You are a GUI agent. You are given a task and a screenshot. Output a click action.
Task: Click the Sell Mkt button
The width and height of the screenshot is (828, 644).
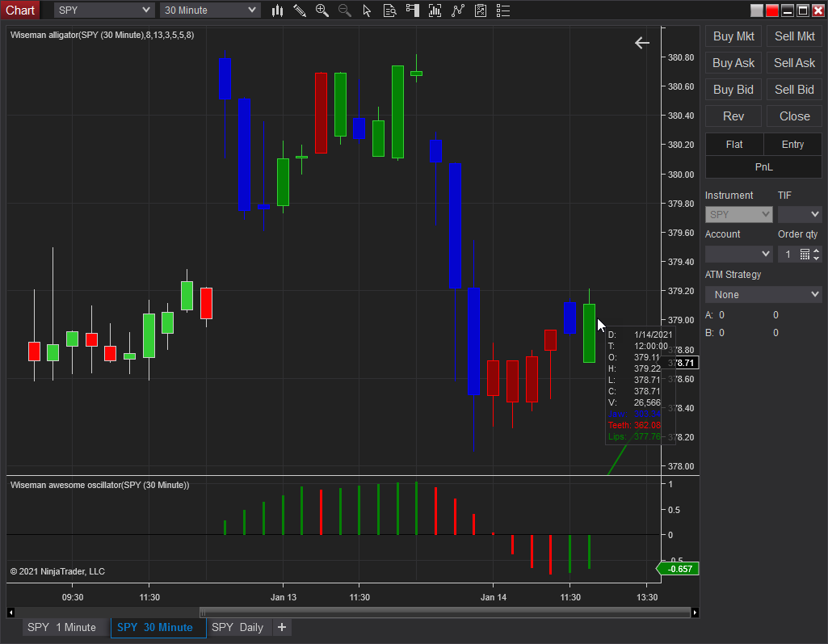[x=794, y=36]
